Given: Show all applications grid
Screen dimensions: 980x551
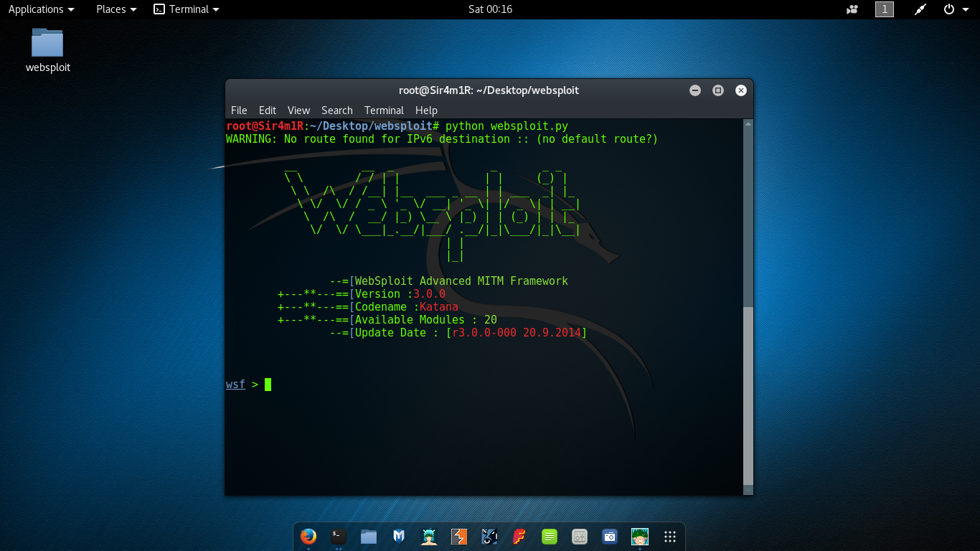Looking at the screenshot, I should tap(670, 537).
